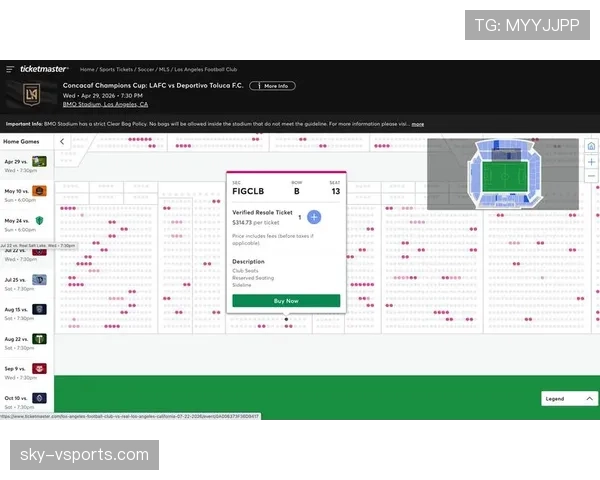Click the LAFC team crest image
Screen dimensions: 600x480
[31, 95]
